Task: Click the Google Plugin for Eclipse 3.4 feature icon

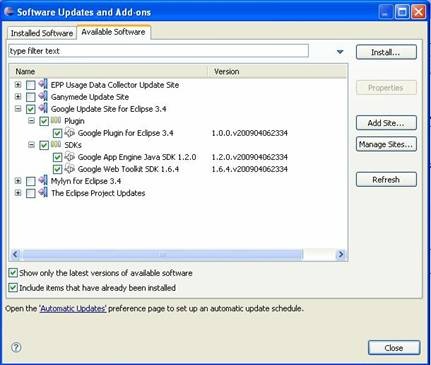Action: pyautogui.click(x=70, y=132)
